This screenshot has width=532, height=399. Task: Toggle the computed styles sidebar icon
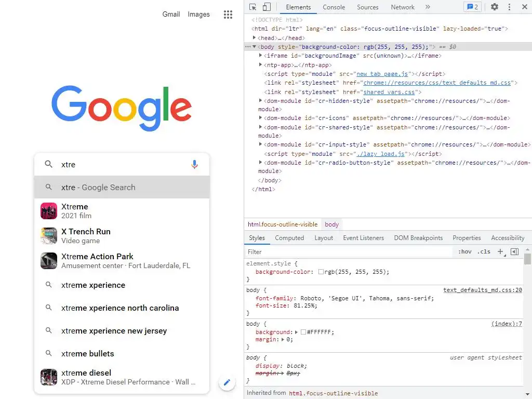(514, 252)
